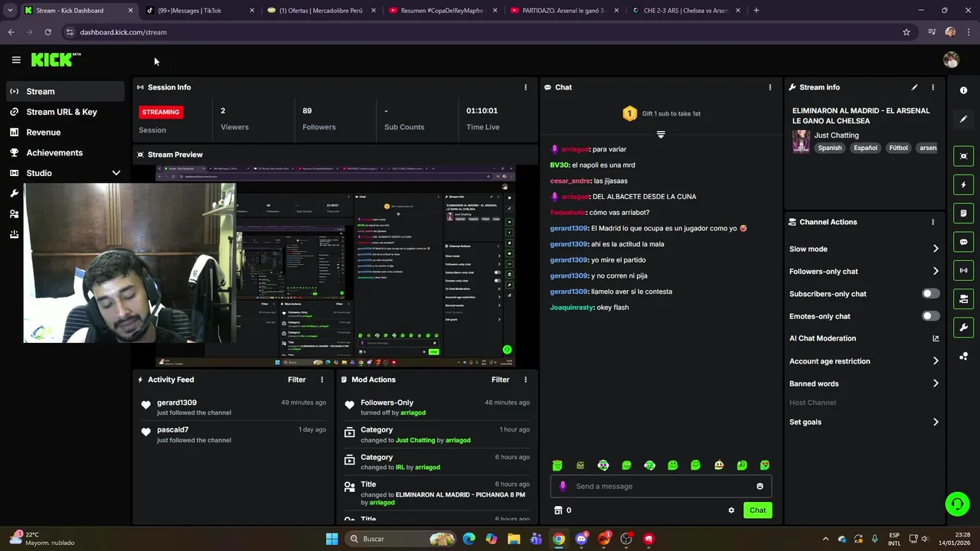The height and width of the screenshot is (551, 980).
Task: Focus the Send a message field
Action: coord(661,486)
